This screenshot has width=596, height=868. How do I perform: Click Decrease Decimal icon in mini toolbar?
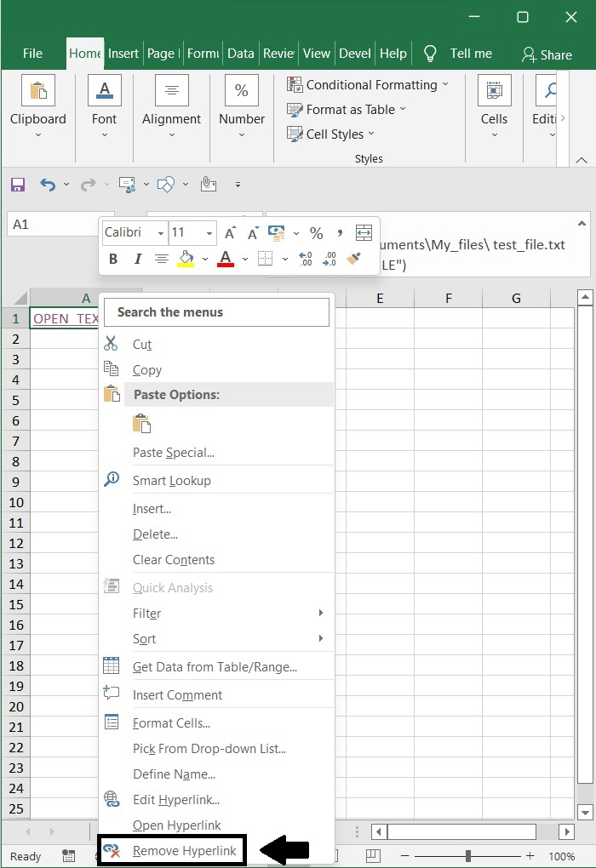(x=329, y=259)
